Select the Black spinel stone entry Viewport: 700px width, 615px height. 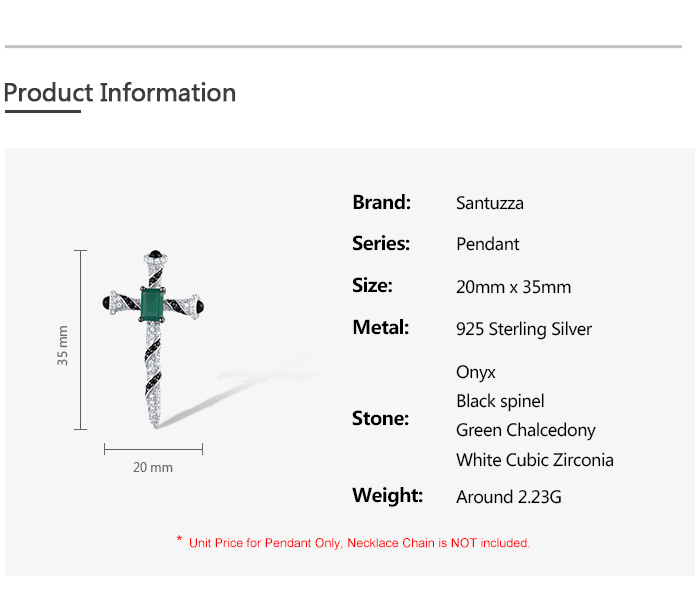(x=500, y=401)
